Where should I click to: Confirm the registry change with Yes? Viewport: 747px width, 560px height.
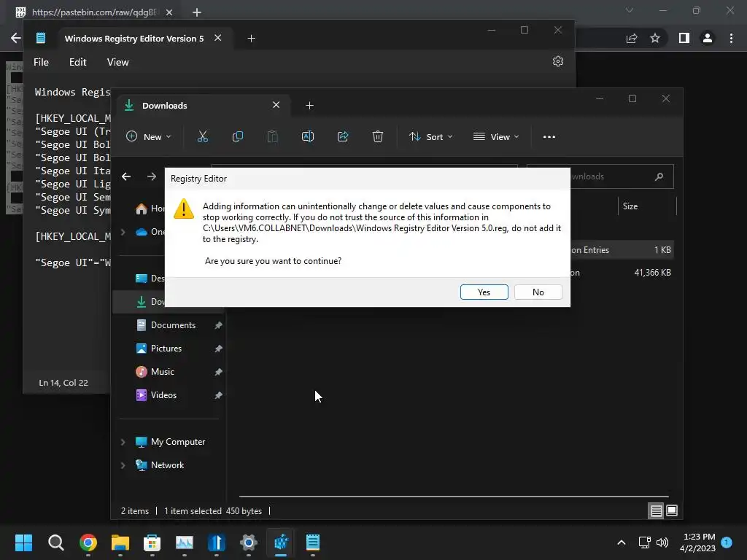click(x=484, y=292)
